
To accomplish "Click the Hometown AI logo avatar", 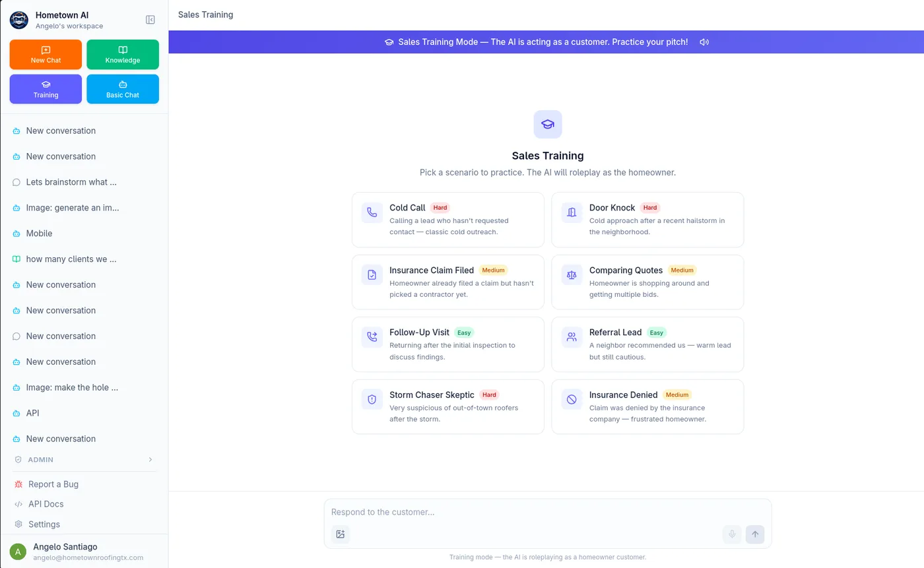I will point(19,20).
